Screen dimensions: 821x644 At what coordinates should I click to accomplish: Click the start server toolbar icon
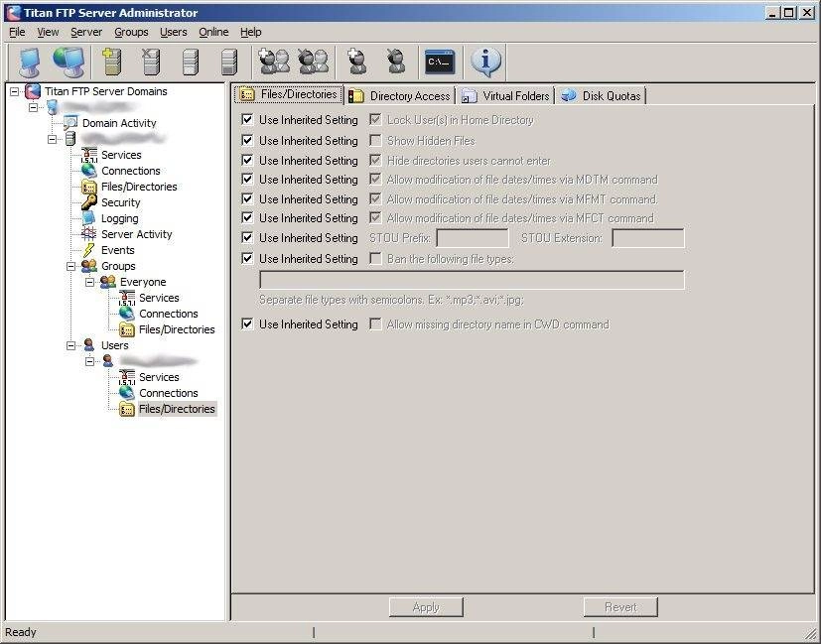pos(190,62)
